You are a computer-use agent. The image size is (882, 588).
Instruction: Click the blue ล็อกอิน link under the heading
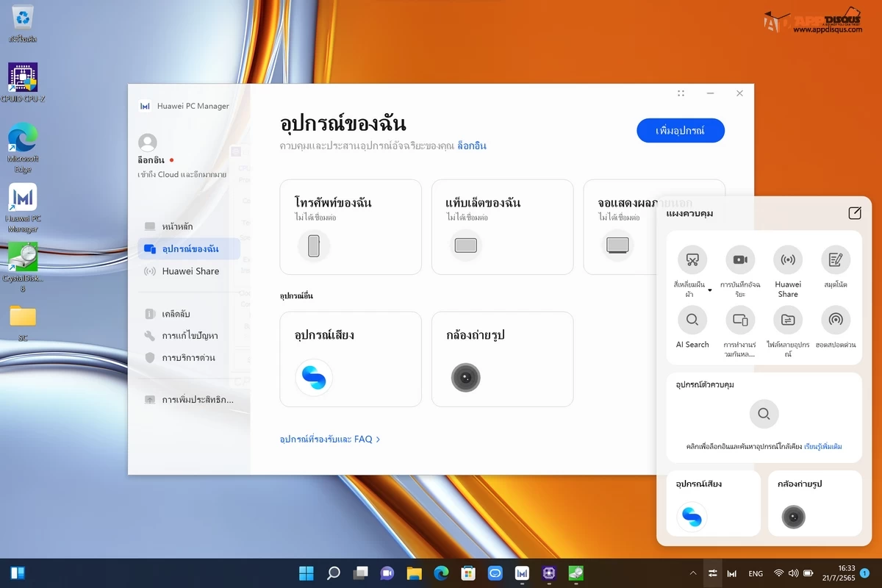472,146
